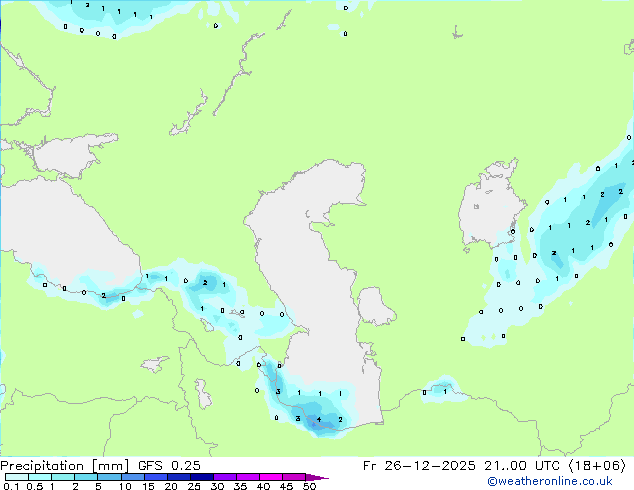
Task: Select the legend value "45"
Action: coord(286,486)
